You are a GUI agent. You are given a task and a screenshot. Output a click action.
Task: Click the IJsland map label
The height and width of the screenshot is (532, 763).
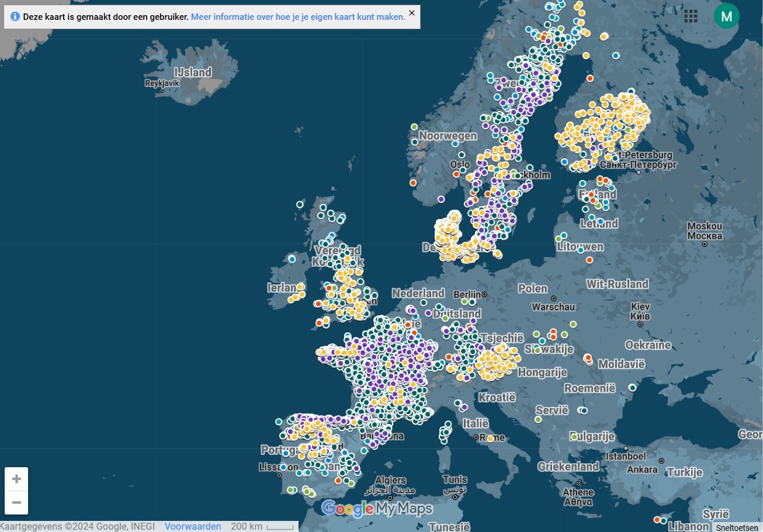[193, 72]
